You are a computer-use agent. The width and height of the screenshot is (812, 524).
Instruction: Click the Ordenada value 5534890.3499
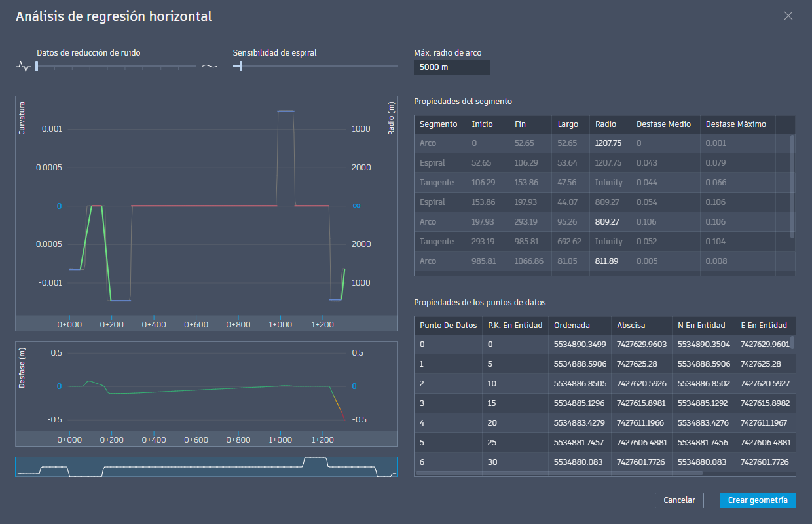pos(580,345)
